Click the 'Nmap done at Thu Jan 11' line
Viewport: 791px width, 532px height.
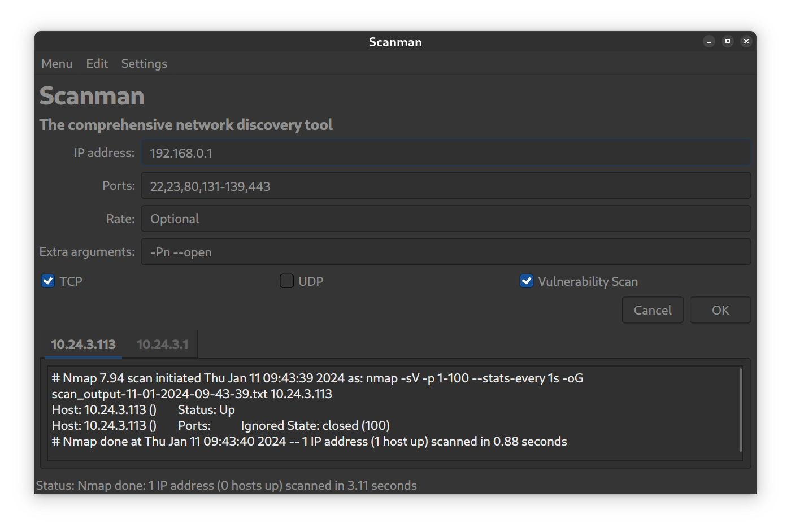[310, 442]
